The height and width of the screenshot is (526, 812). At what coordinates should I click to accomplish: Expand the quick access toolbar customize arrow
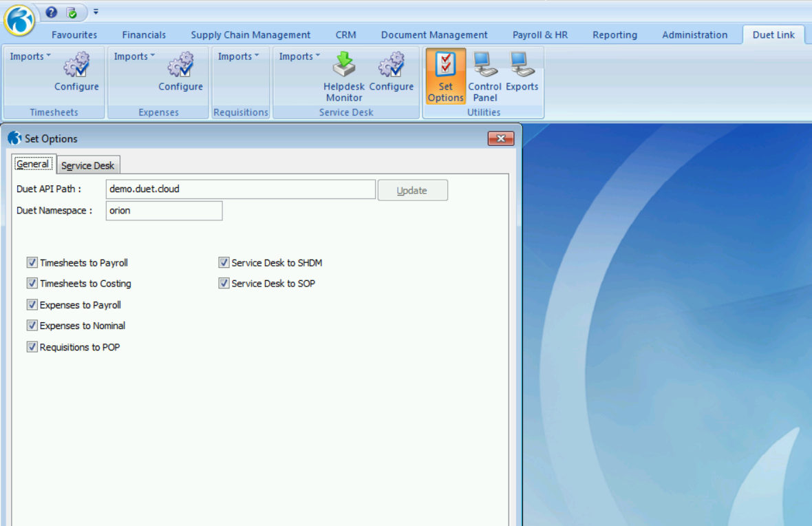[x=96, y=12]
